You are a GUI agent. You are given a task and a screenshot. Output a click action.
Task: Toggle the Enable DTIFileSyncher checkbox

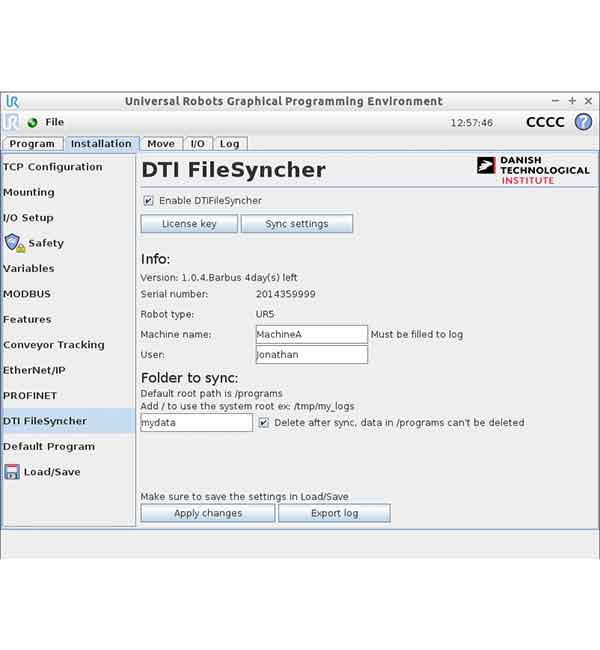point(148,201)
